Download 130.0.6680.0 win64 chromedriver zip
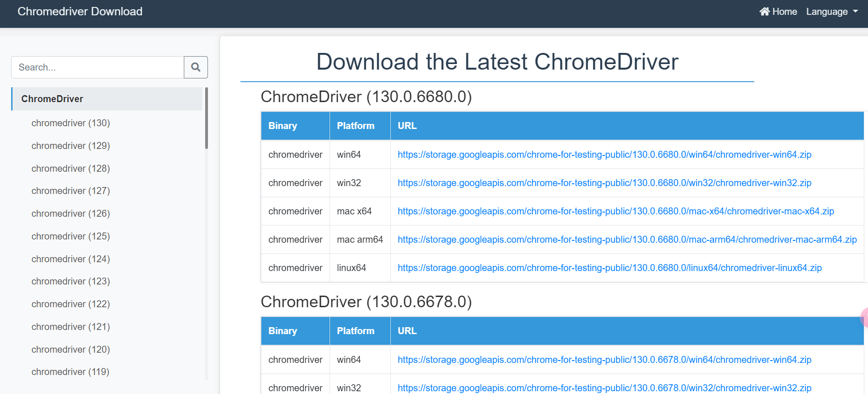 [604, 155]
